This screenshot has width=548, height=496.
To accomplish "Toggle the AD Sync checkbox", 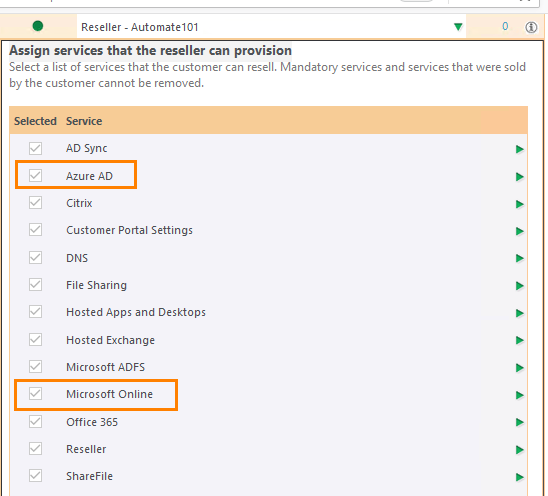I will pos(35,148).
